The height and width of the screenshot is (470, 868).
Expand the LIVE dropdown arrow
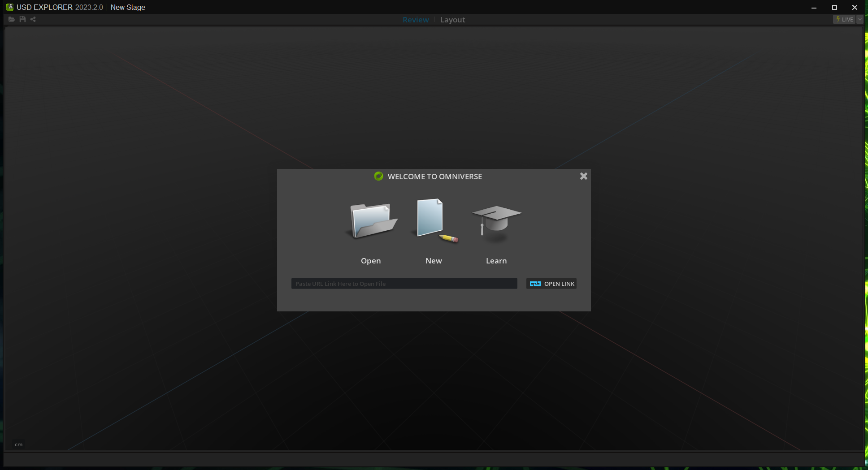860,19
